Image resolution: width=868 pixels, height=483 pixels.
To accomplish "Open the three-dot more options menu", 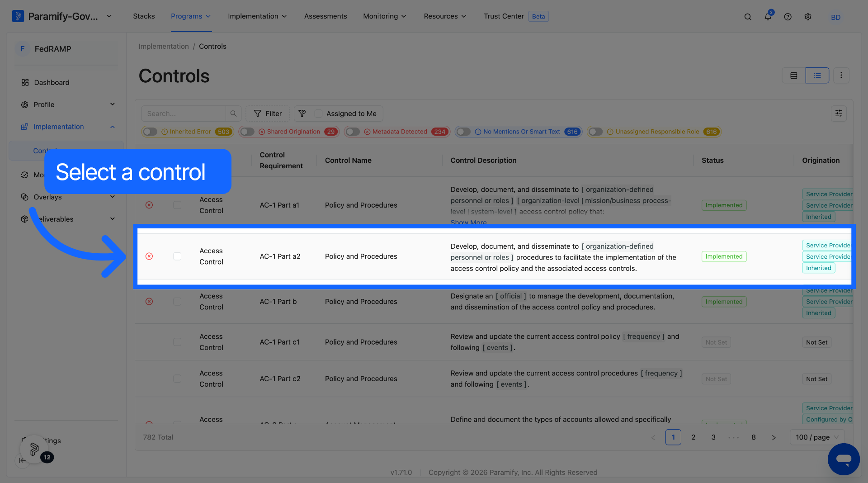I will point(841,76).
